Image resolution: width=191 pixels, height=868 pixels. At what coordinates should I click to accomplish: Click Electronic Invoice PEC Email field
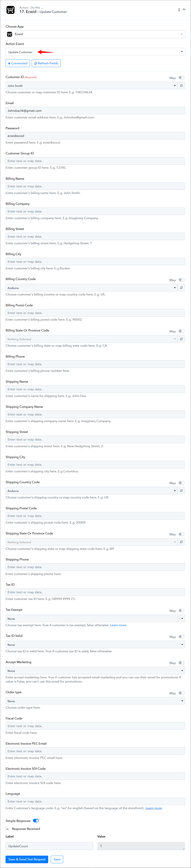[95, 751]
